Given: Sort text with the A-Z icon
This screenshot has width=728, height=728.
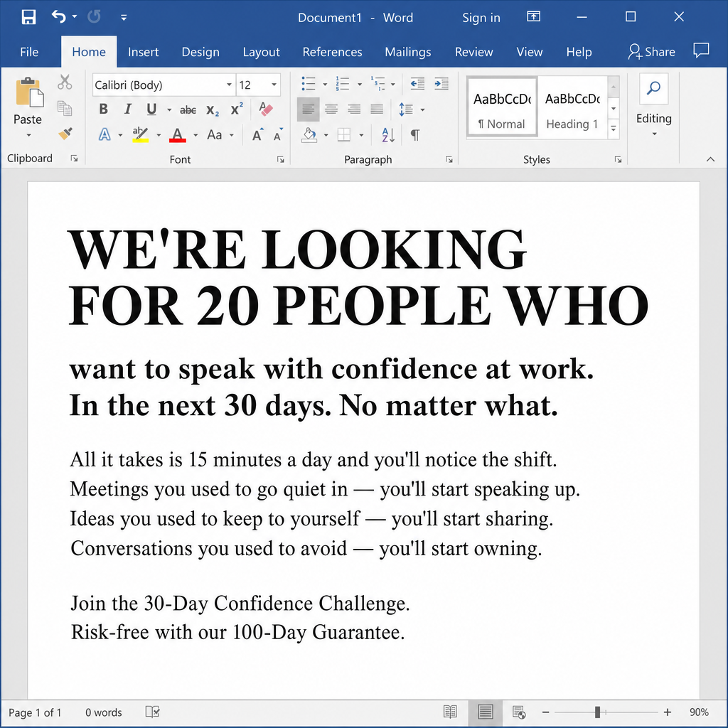Looking at the screenshot, I should [387, 135].
